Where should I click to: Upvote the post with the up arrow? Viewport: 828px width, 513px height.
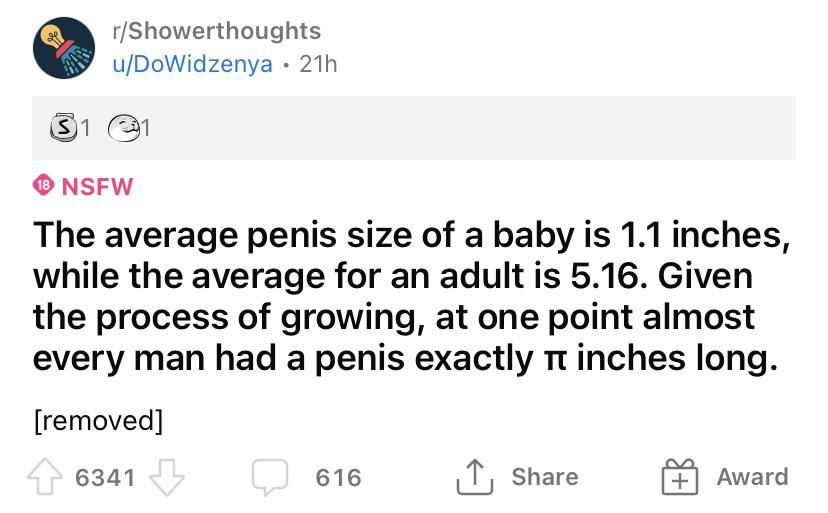(x=45, y=476)
